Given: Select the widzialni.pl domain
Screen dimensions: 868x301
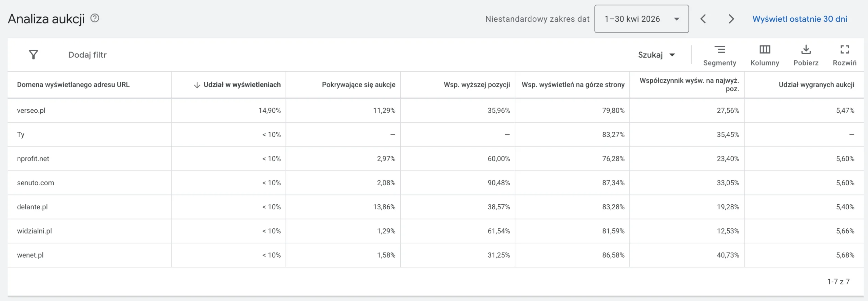Looking at the screenshot, I should (34, 231).
